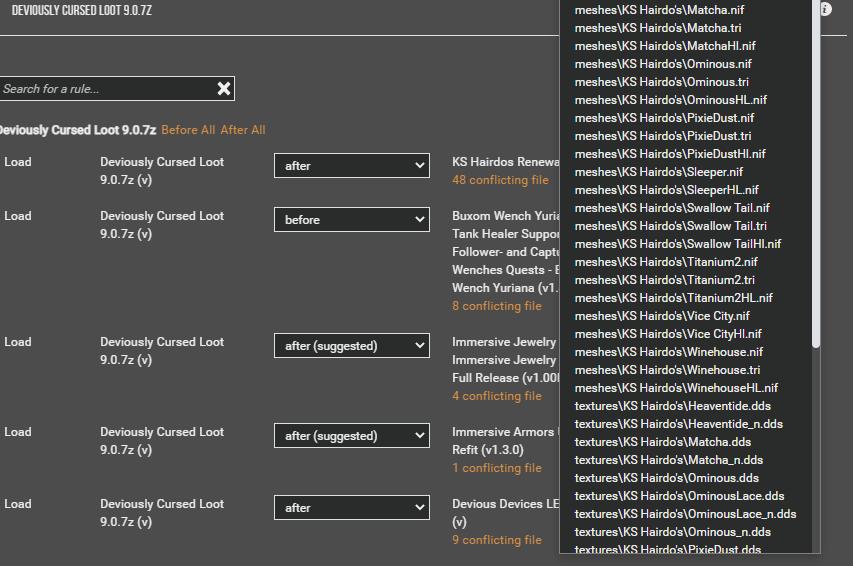Select the Immersive Armors Refit (v1.3.0) mod name
The image size is (853, 566).
coord(503,441)
